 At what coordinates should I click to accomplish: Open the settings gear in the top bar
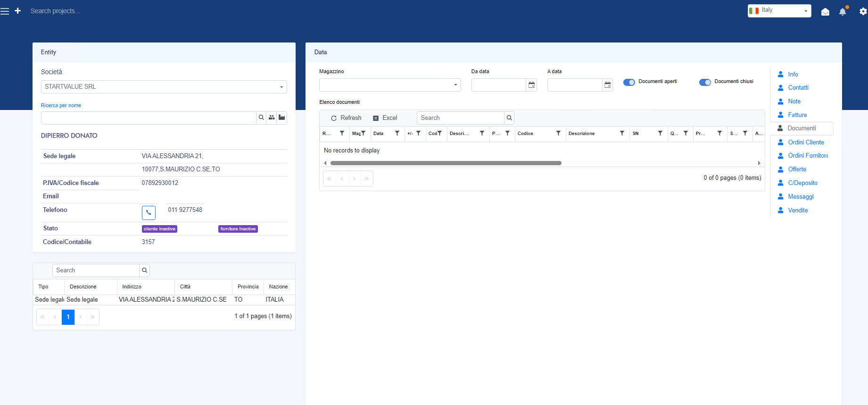863,11
